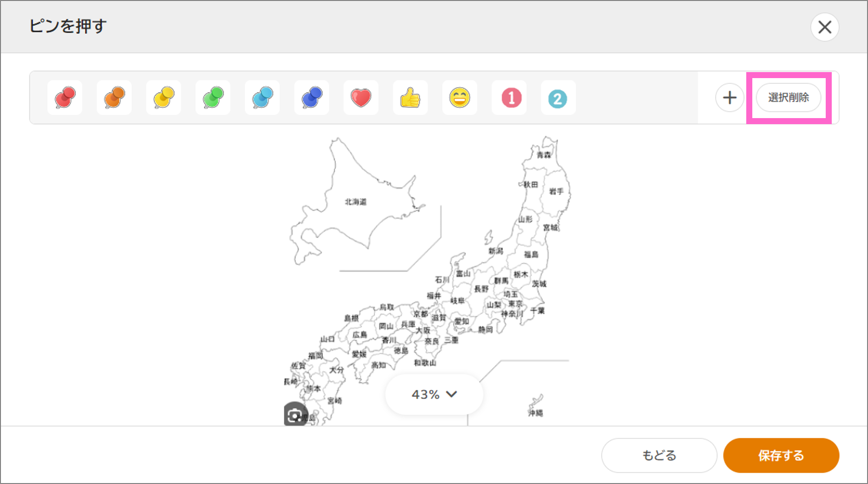Select the dark blue pushpin marker
The width and height of the screenshot is (868, 484).
point(311,98)
